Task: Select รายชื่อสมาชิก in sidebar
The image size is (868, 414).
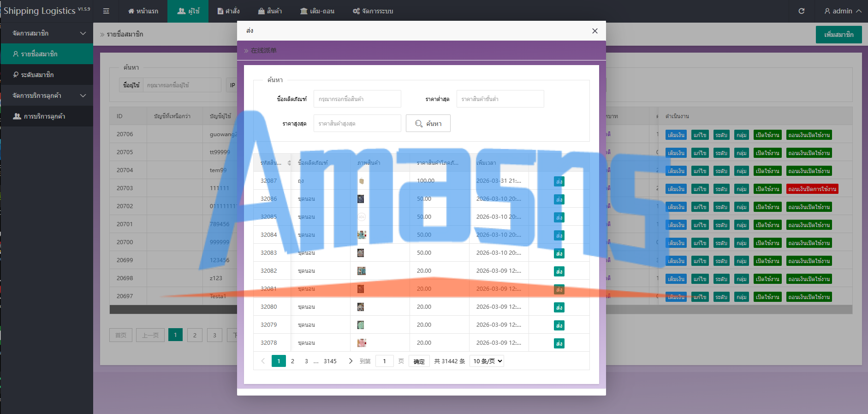Action: [x=47, y=54]
